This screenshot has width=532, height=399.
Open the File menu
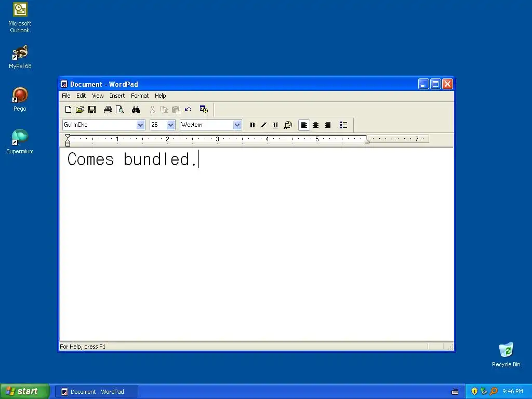coord(66,96)
